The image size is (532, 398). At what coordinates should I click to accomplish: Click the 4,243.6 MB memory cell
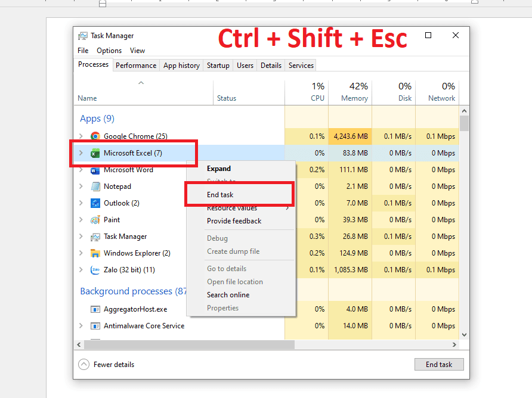[351, 136]
